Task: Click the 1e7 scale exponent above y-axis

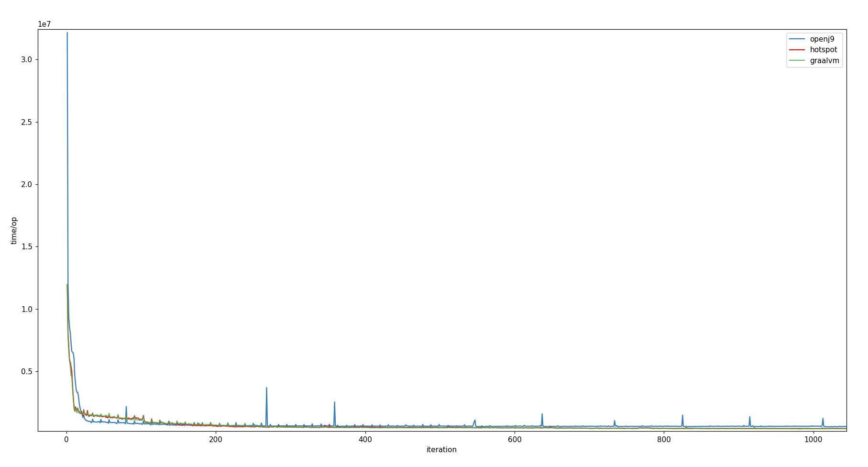Action: pos(44,24)
